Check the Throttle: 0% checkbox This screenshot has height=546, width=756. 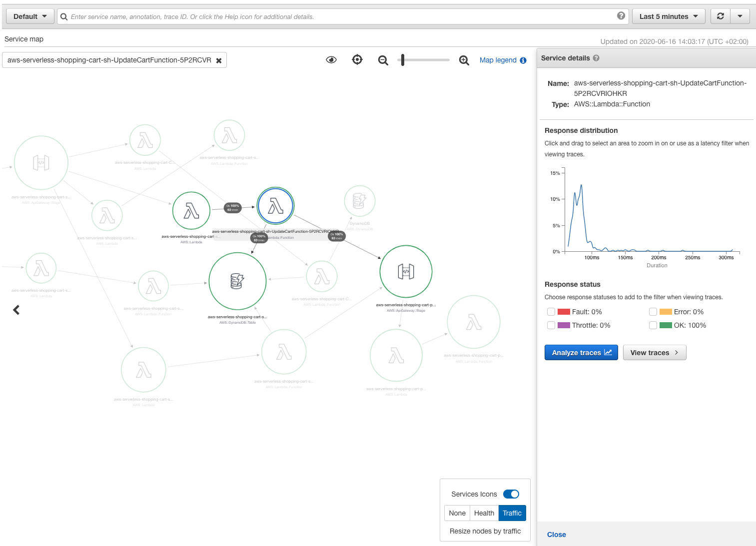[x=551, y=325]
